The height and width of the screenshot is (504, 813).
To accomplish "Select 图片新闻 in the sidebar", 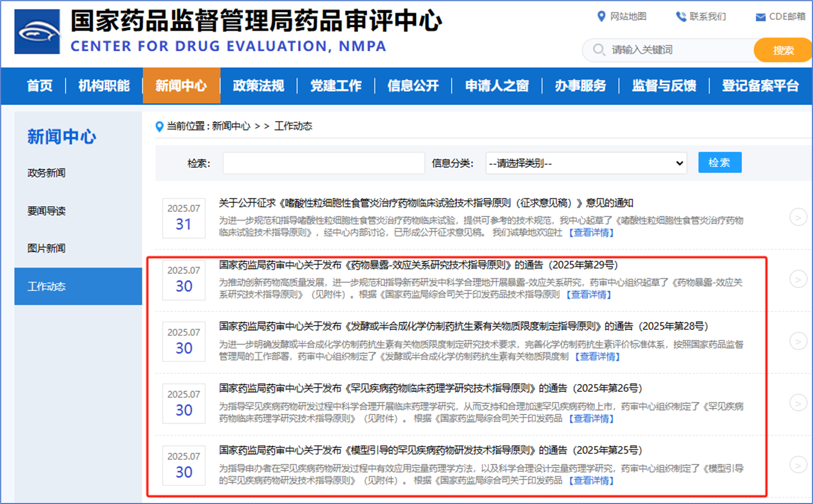I will coord(46,248).
